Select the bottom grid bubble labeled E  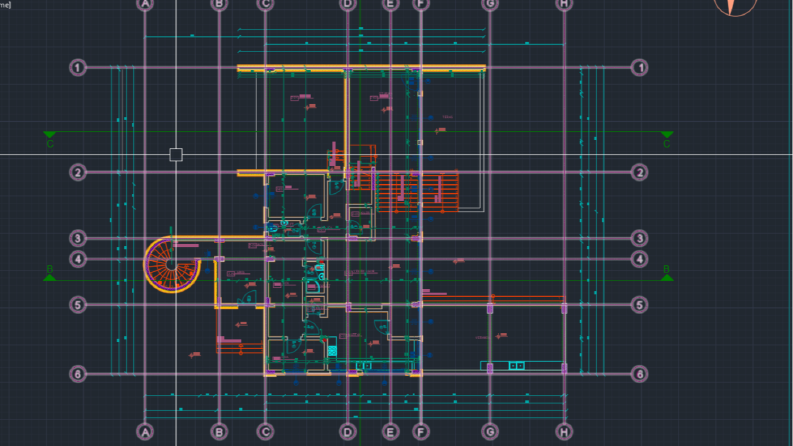pos(390,432)
